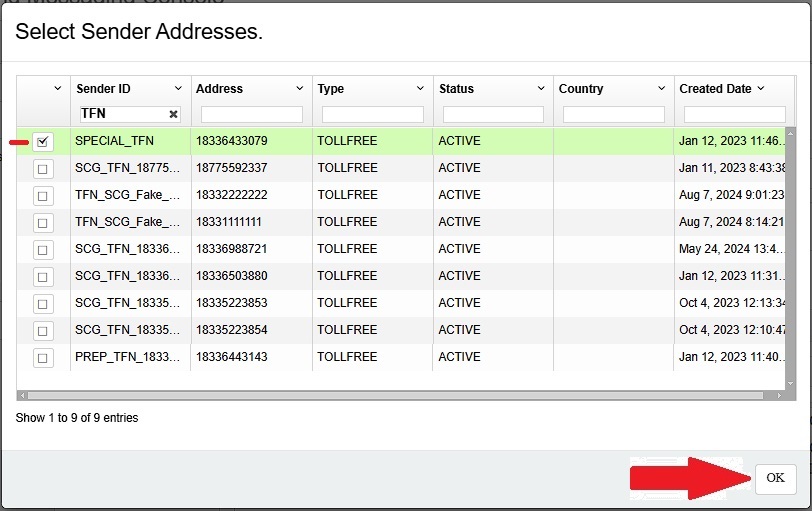The image size is (812, 511).
Task: Open the checkbox column dropdown arrow
Action: click(57, 89)
